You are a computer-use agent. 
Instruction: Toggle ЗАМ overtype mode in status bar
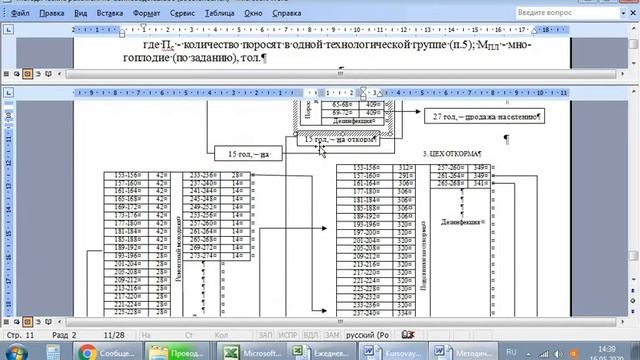[x=332, y=335]
